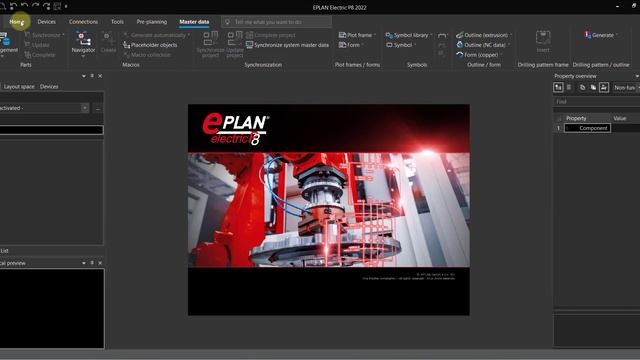Open the Symbol dropdown
The width and height of the screenshot is (640, 360).
(401, 45)
